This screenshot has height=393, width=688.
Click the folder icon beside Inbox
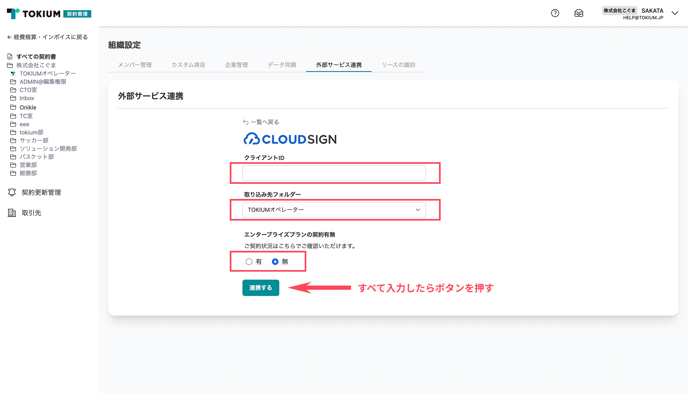13,98
